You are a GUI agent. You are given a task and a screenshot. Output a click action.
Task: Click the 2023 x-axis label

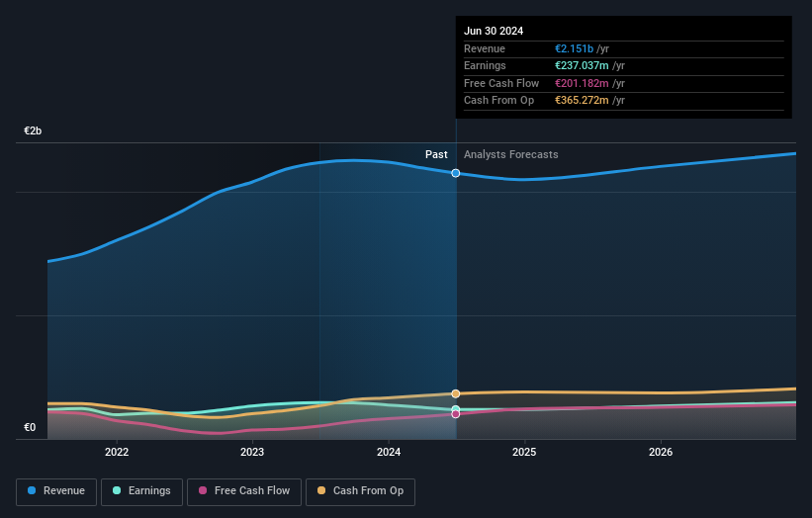click(252, 452)
